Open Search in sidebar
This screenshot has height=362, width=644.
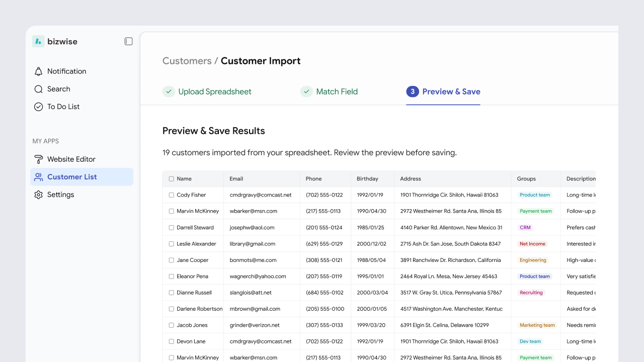tap(82, 89)
